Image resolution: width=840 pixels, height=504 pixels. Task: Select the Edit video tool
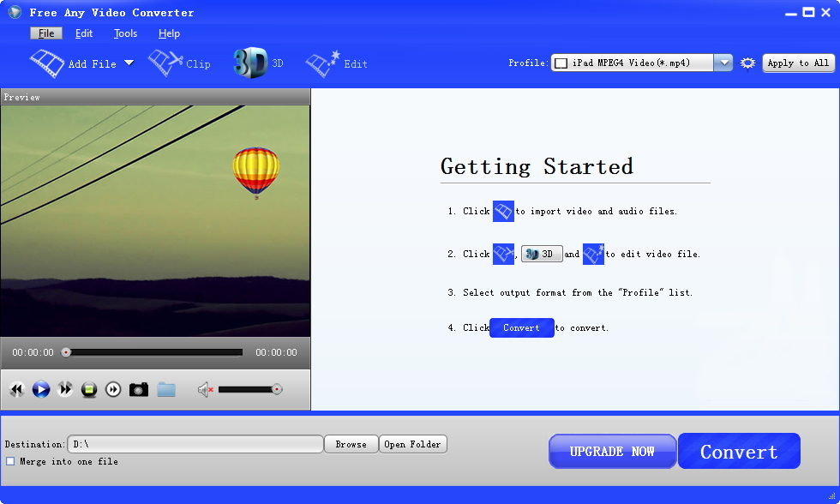[x=341, y=63]
